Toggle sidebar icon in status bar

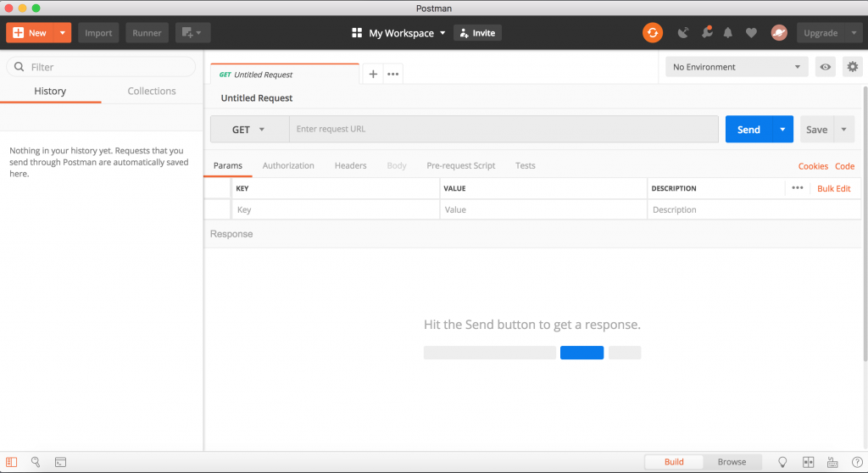(12, 462)
